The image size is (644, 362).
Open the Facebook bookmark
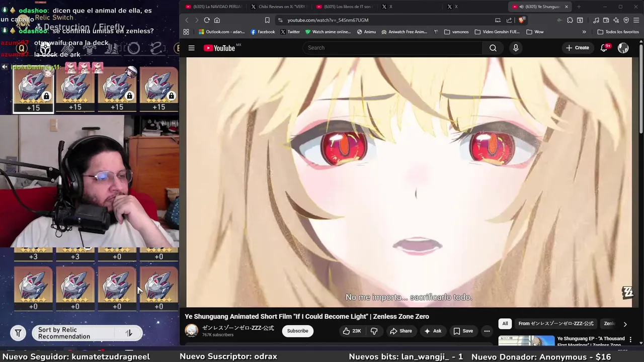pyautogui.click(x=263, y=32)
